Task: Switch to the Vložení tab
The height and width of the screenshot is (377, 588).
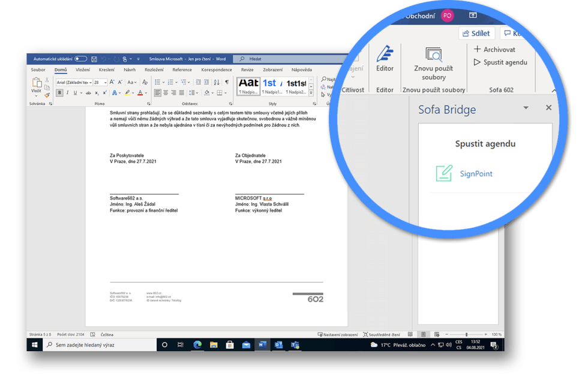Action: point(83,70)
